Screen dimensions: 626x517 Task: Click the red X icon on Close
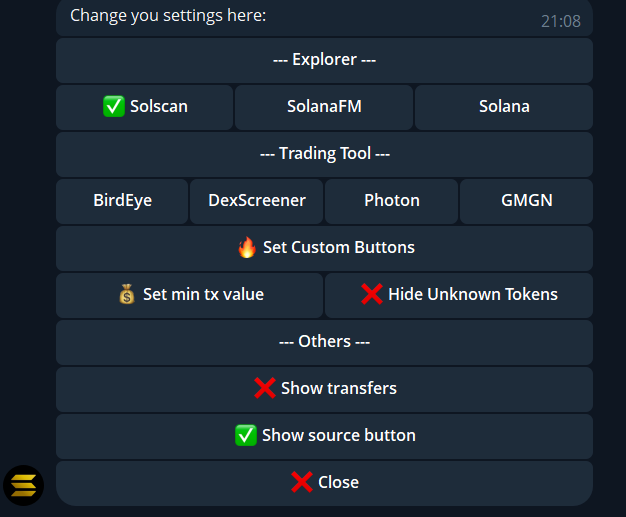[302, 482]
